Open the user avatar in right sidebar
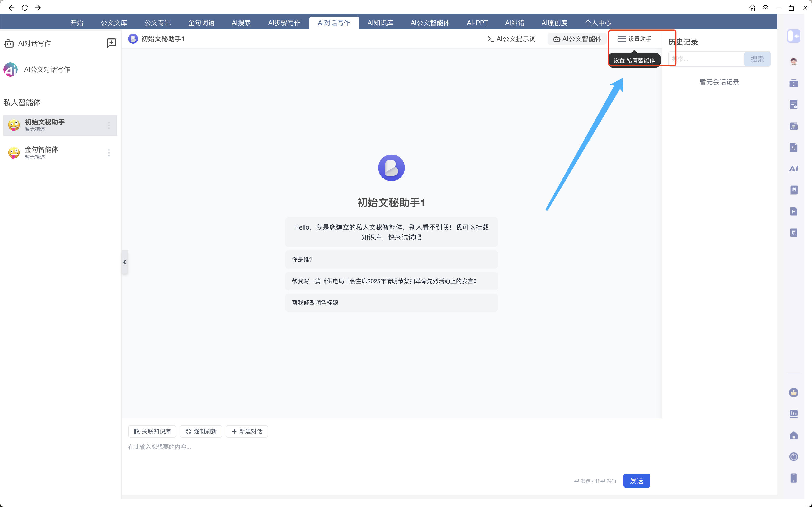The width and height of the screenshot is (812, 507). (x=793, y=61)
